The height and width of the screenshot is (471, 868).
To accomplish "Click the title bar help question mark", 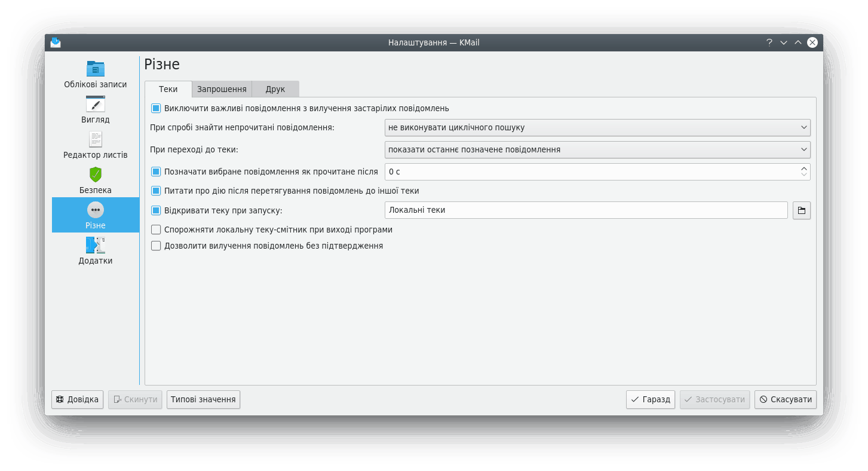I will pos(769,42).
